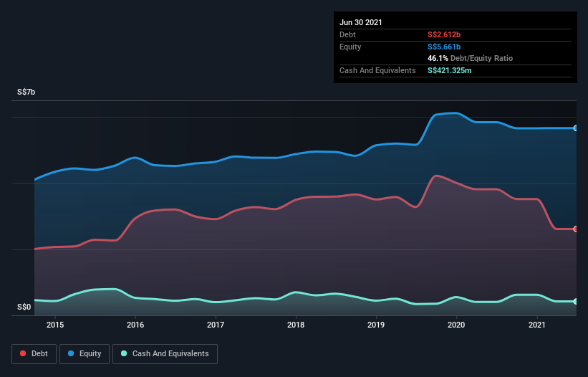The image size is (588, 377).
Task: Select the blue Equity endpoint marker
Action: [575, 128]
